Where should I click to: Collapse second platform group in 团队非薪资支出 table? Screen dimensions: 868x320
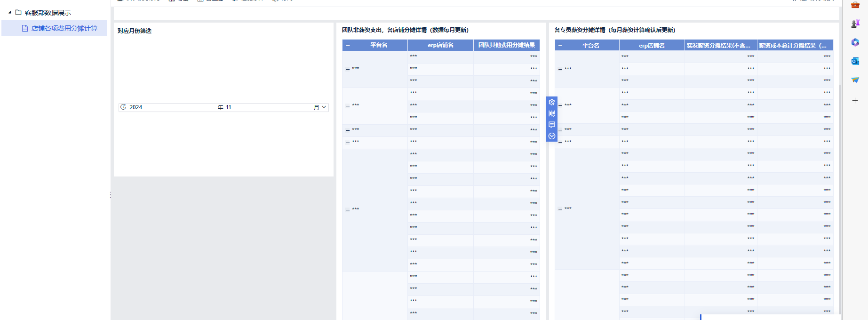coord(348,106)
